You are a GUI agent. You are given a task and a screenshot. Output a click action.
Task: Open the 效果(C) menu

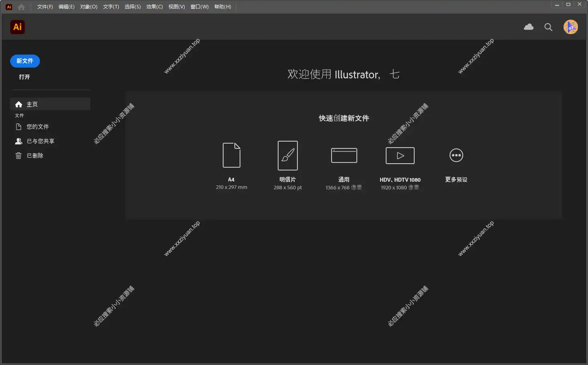tap(155, 7)
